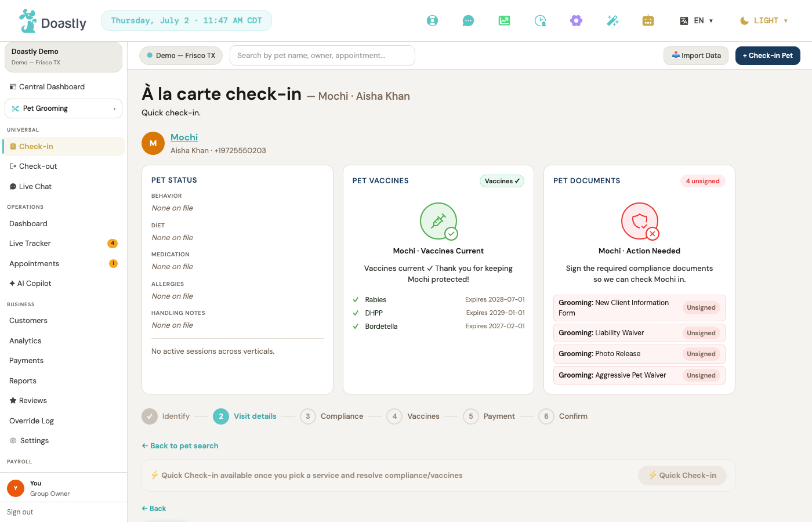This screenshot has width=812, height=522.
Task: Click the Vaccines ✓ status badge
Action: pyautogui.click(x=502, y=181)
